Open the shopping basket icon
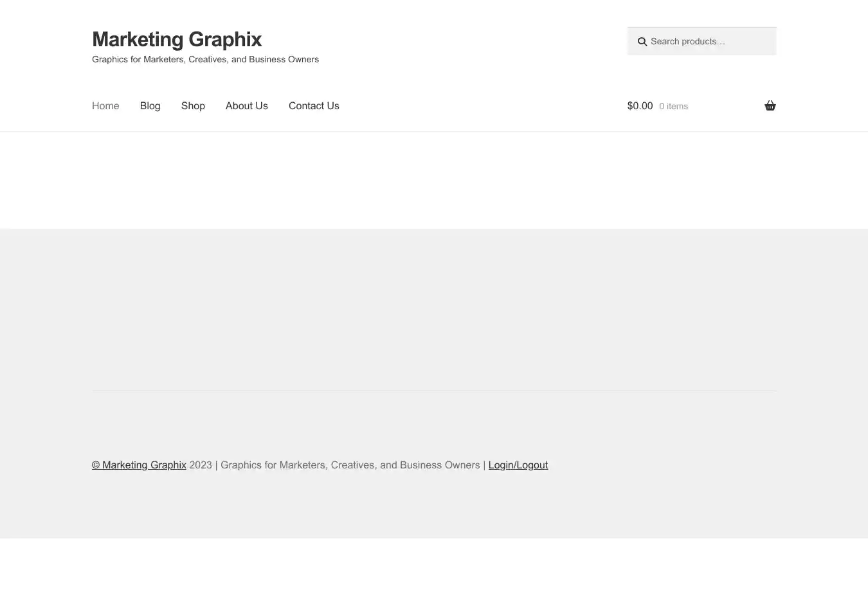This screenshot has height=604, width=868. [770, 106]
